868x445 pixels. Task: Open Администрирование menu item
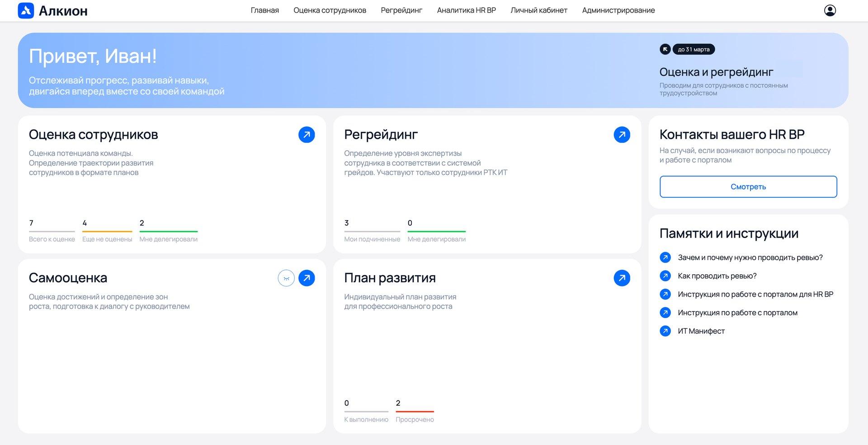point(618,10)
